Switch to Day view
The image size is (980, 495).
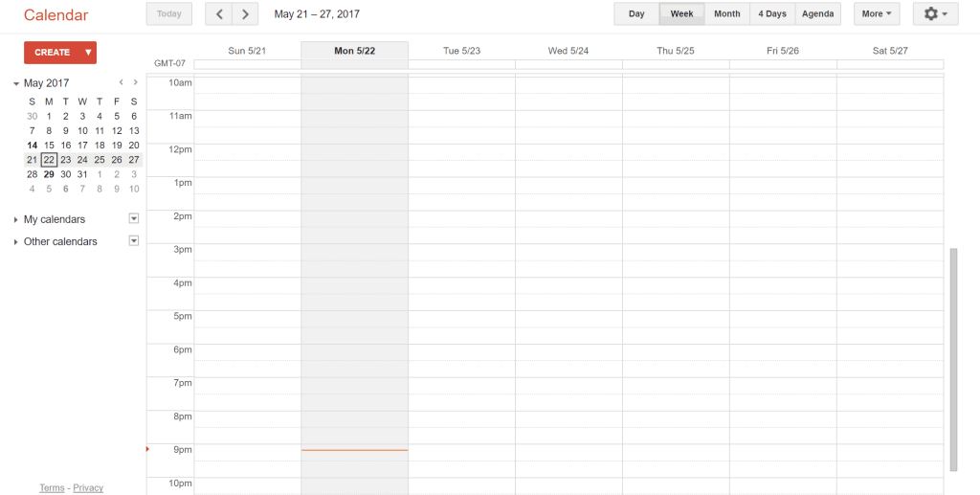(x=636, y=13)
